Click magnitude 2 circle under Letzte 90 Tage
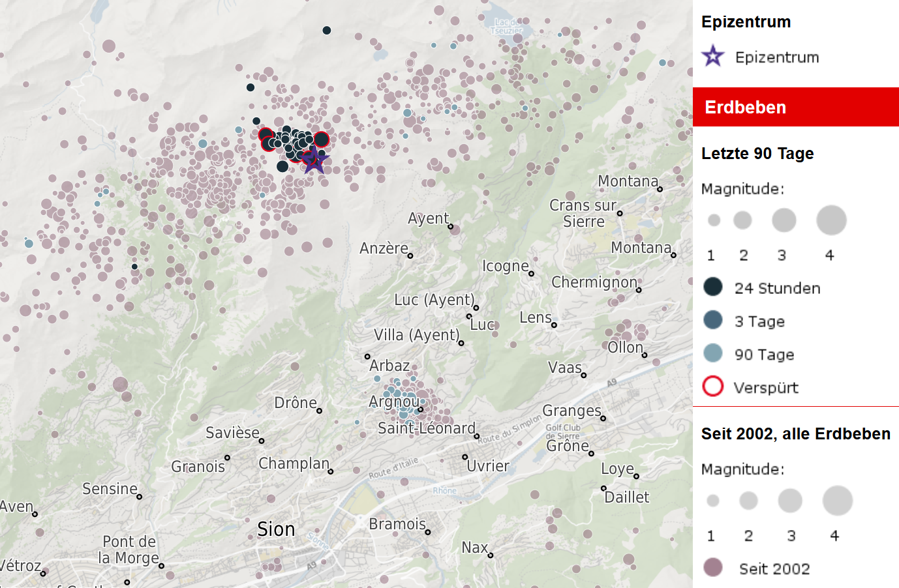The image size is (899, 588). [742, 220]
